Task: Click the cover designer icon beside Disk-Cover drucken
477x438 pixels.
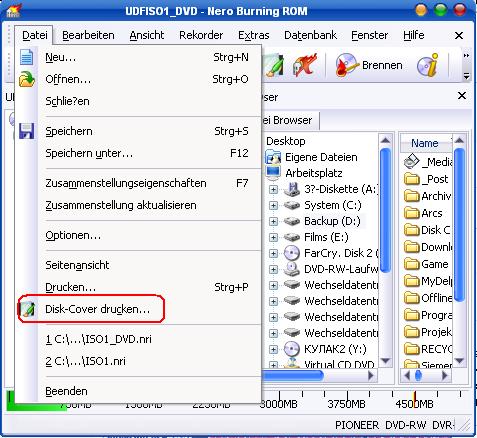Action: (27, 309)
